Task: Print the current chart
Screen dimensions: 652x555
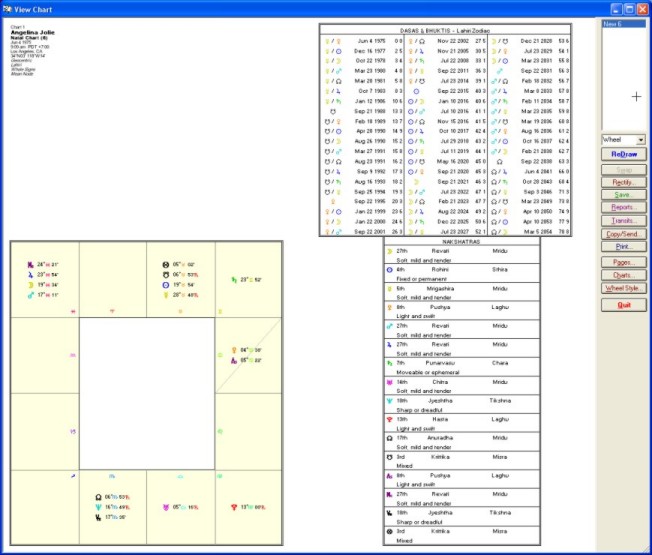Action: point(624,245)
